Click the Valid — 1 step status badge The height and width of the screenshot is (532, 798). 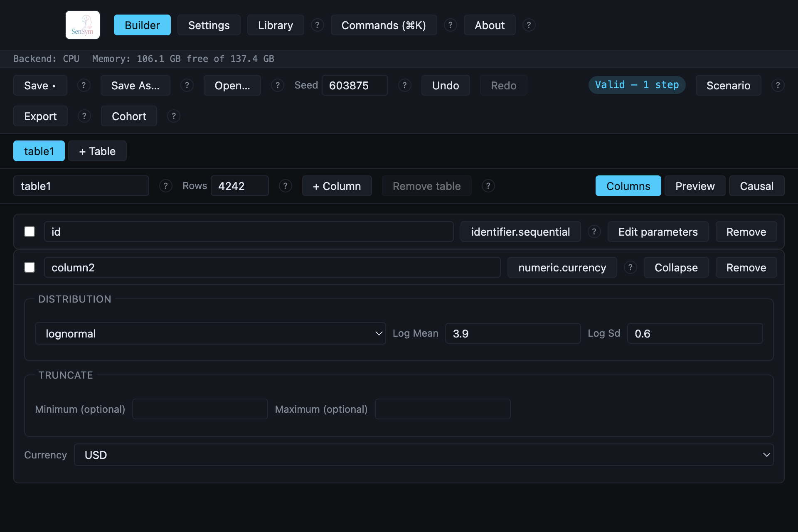637,85
